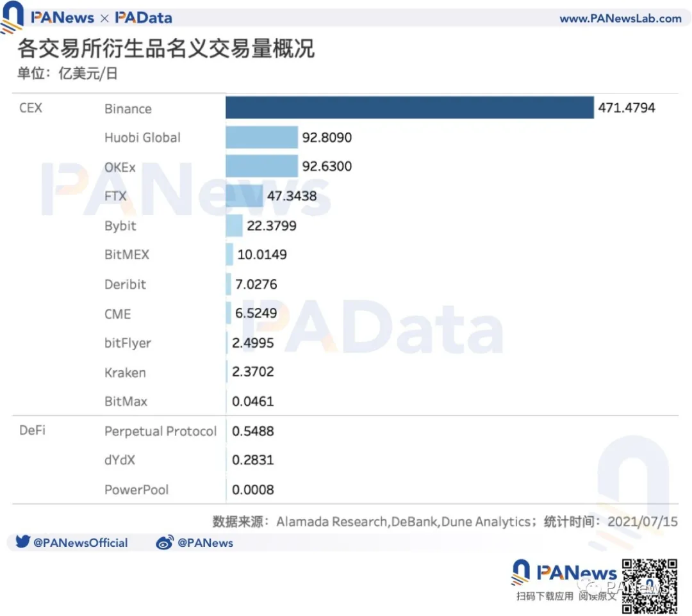Toggle the OKEx bar visibility
The image size is (692, 616).
click(x=261, y=166)
